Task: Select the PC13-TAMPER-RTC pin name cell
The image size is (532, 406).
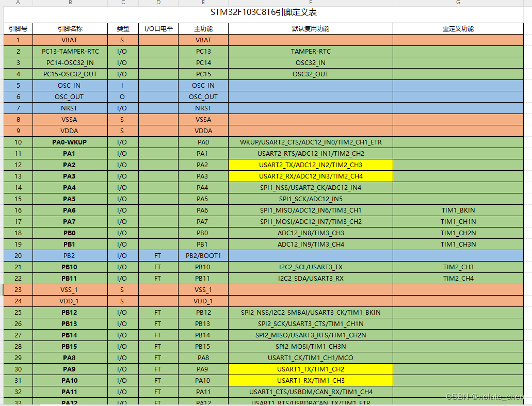Action: [x=70, y=52]
